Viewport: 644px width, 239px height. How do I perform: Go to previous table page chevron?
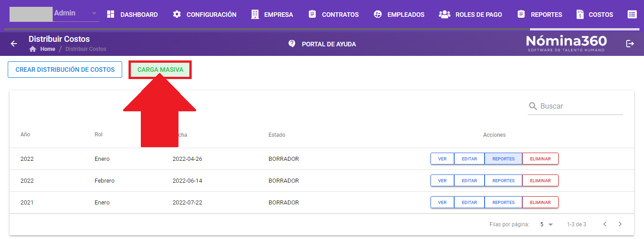[x=604, y=224]
